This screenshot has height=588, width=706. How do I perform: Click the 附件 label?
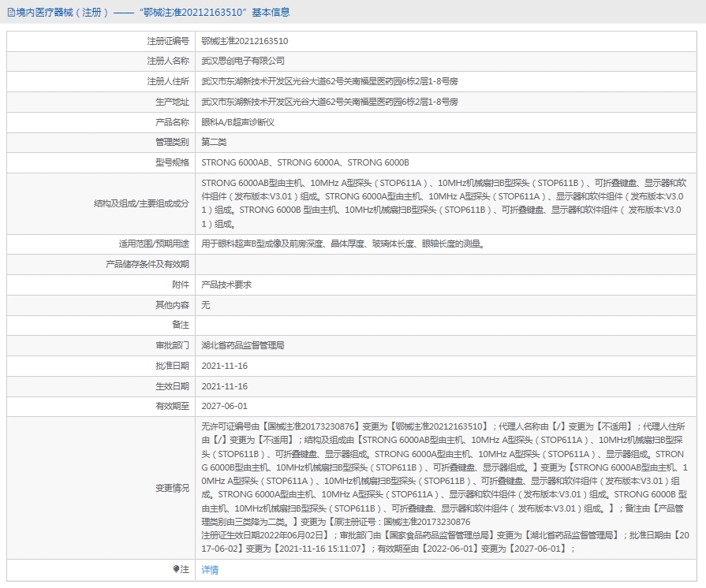click(181, 285)
